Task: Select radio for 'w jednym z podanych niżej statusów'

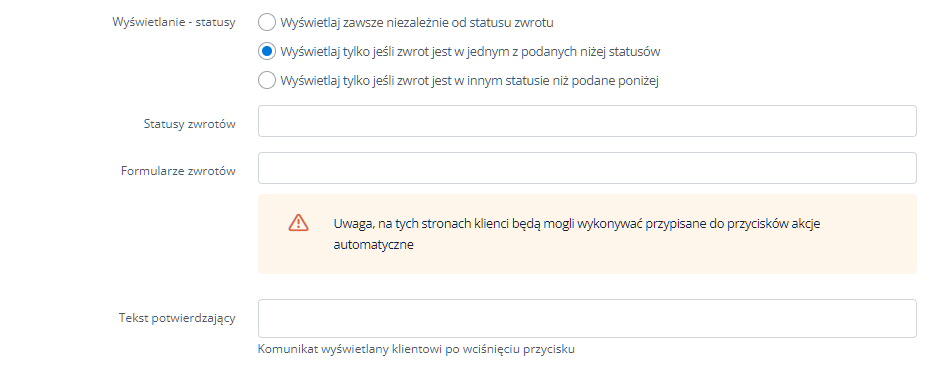Action: (266, 52)
